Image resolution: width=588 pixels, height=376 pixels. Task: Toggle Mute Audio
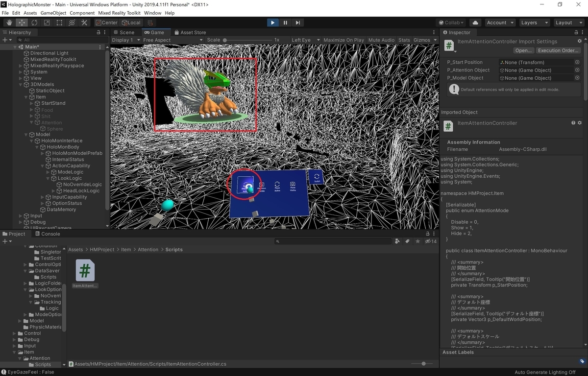tap(381, 40)
